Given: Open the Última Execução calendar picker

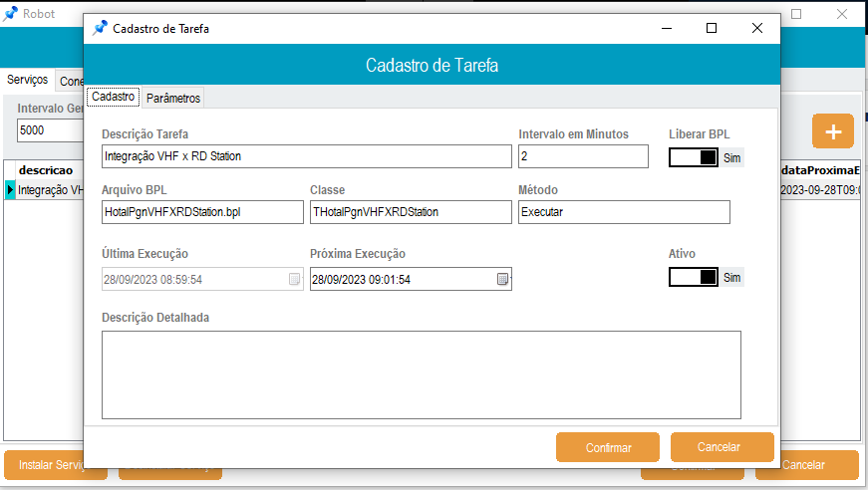Looking at the screenshot, I should 294,280.
